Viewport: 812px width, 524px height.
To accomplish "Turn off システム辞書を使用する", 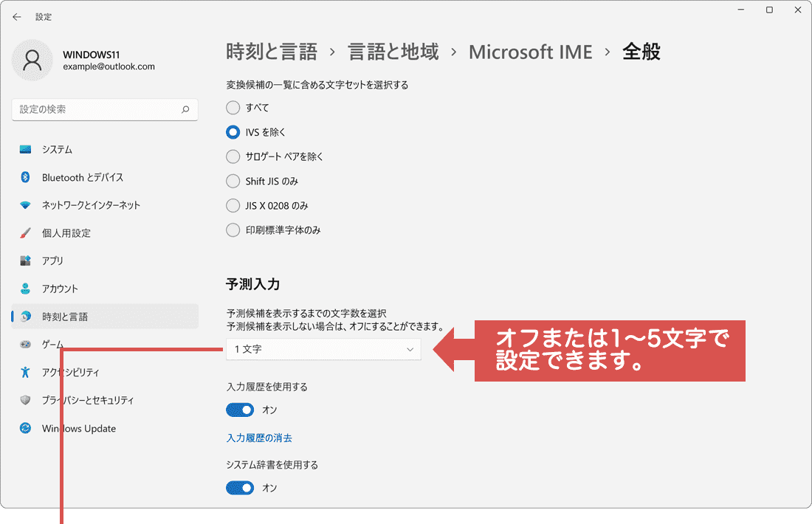I will (239, 488).
